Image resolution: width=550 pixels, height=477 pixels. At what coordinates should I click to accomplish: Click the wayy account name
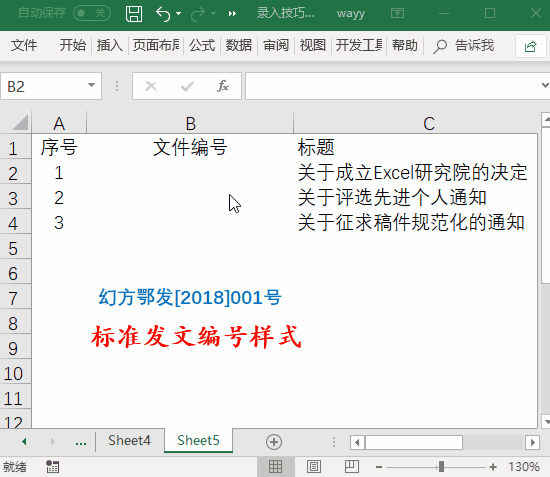351,14
